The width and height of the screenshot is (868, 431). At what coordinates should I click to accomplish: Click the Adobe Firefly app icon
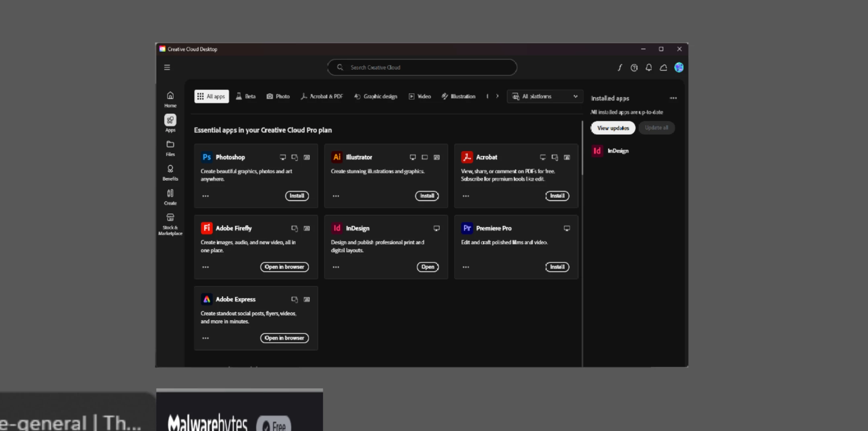click(207, 228)
